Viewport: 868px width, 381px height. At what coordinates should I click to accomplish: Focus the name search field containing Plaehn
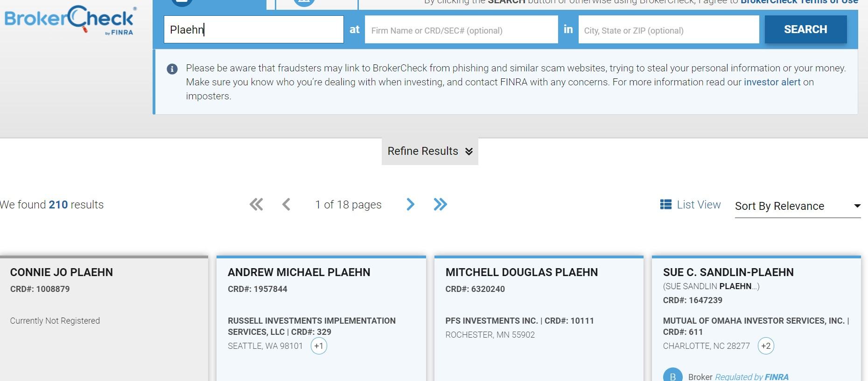click(x=254, y=29)
